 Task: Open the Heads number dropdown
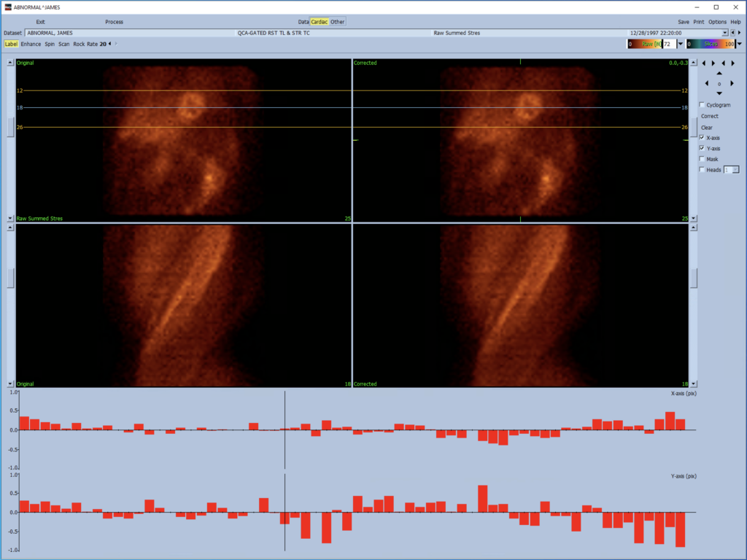[x=735, y=169]
